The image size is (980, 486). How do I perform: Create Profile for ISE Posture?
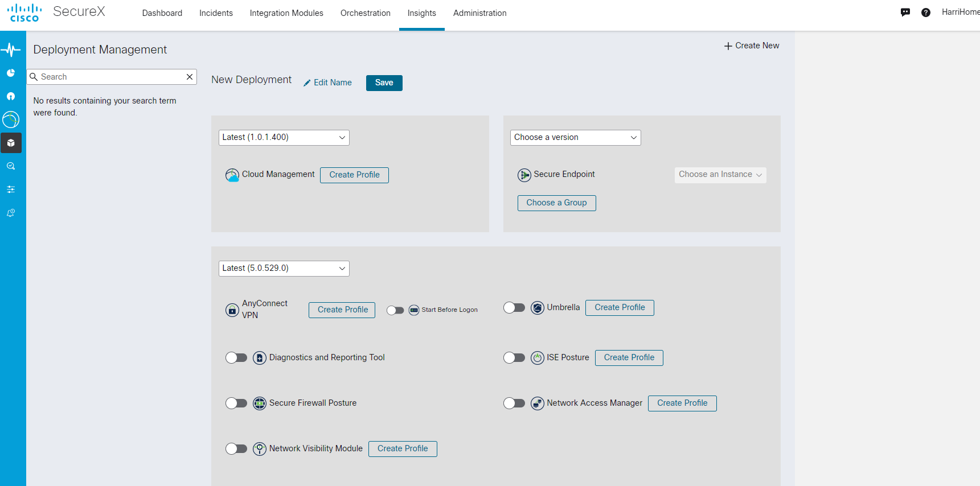tap(629, 358)
